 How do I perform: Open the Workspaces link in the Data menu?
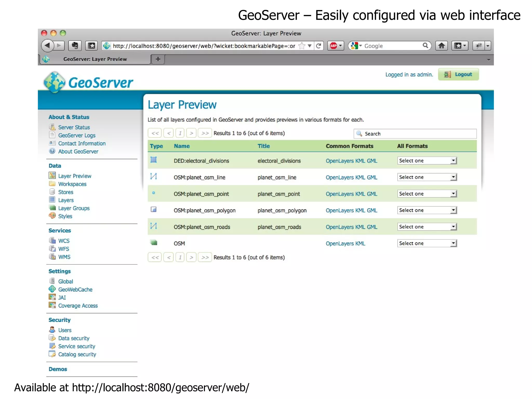tap(72, 184)
